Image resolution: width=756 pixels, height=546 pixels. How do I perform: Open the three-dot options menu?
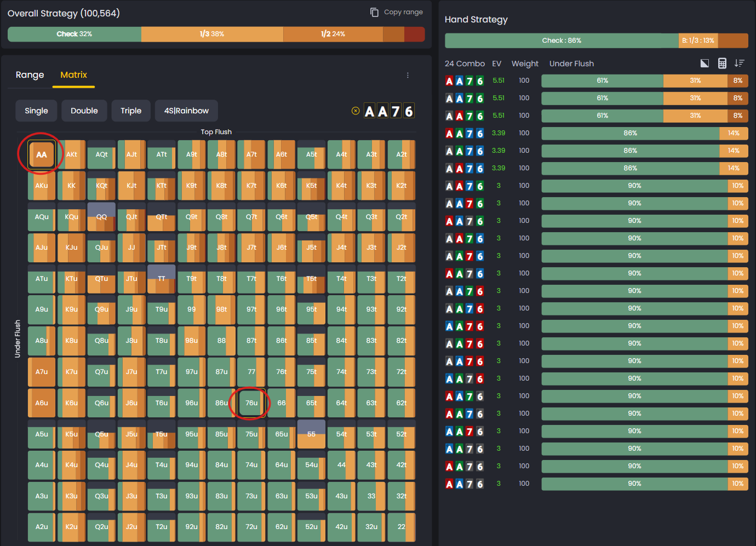(408, 75)
